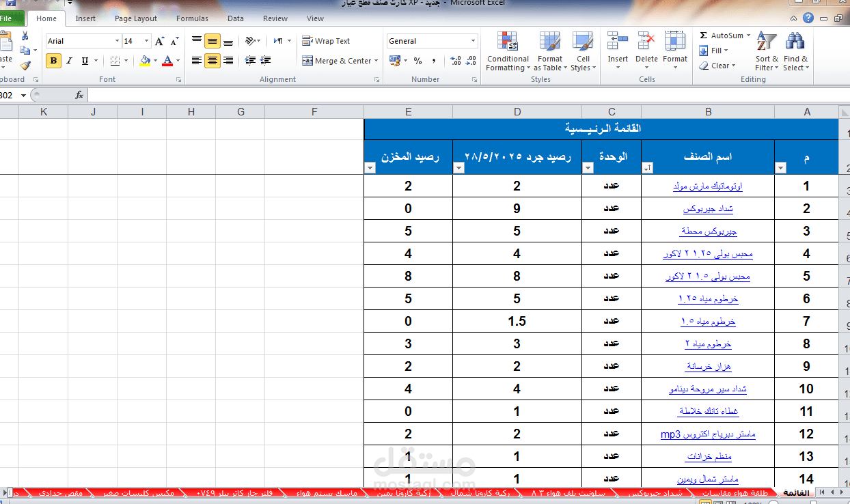Viewport: 850px width, 504px height.
Task: Open filter dropdown for رصيد جرد column
Action: tap(459, 168)
